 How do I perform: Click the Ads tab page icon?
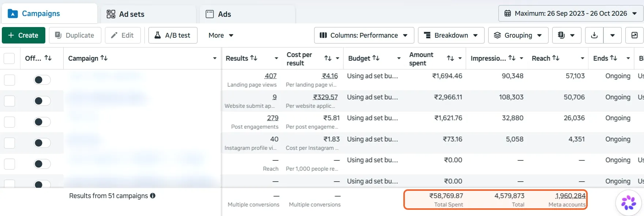(210, 14)
